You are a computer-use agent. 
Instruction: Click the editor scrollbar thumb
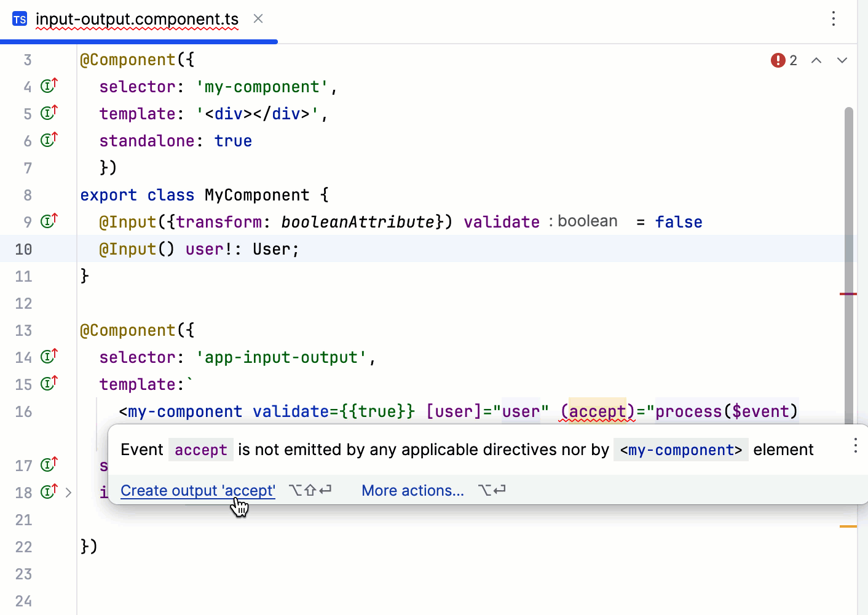click(848, 184)
